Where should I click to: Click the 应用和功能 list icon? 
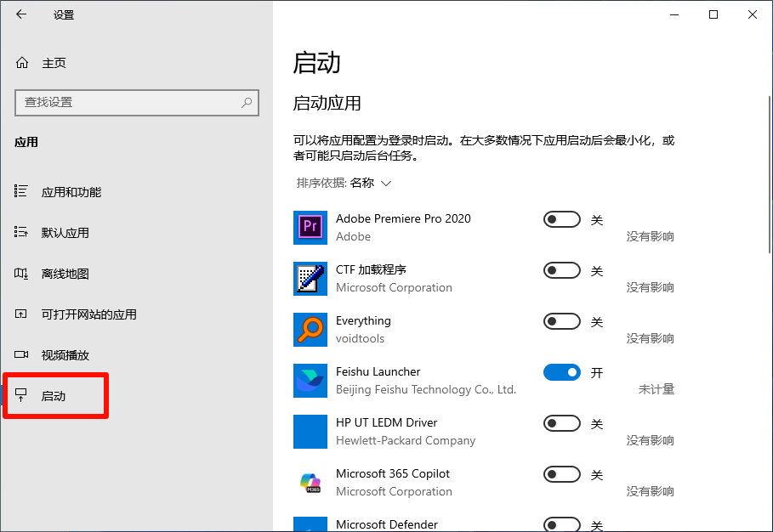(x=21, y=191)
